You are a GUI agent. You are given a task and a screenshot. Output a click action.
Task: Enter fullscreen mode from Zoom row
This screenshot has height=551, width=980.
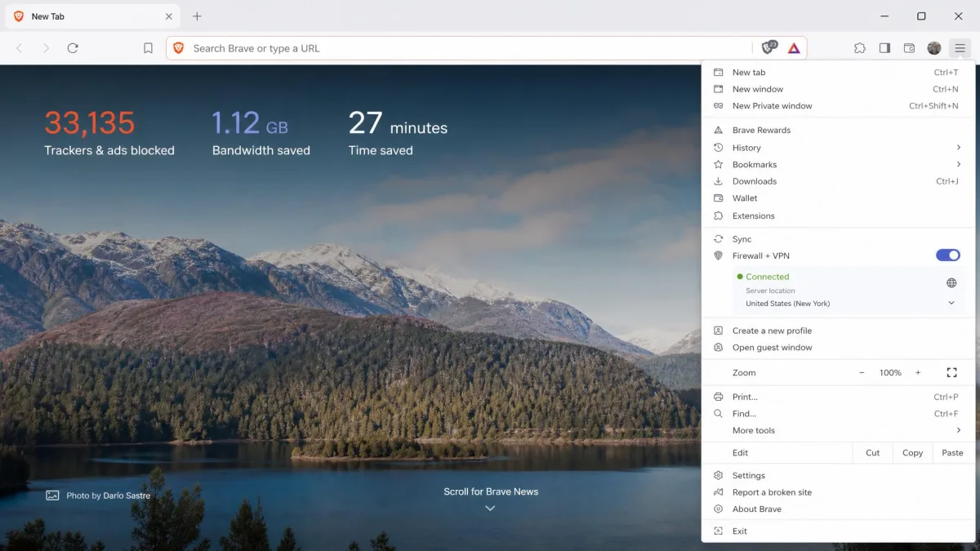point(951,372)
